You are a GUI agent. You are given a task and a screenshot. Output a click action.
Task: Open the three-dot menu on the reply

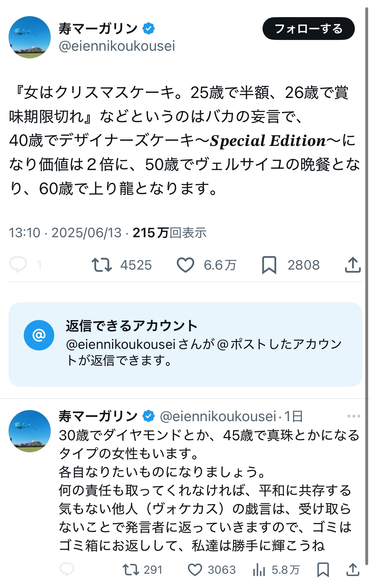point(354,416)
